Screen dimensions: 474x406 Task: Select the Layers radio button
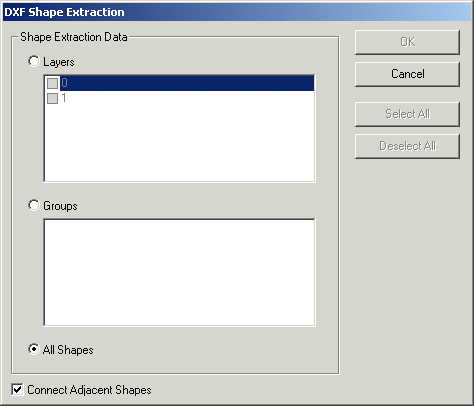coord(34,61)
